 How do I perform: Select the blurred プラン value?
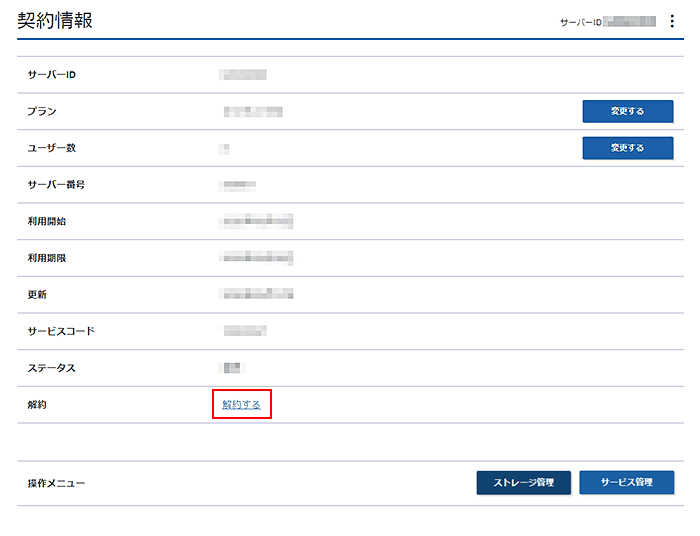pyautogui.click(x=253, y=111)
